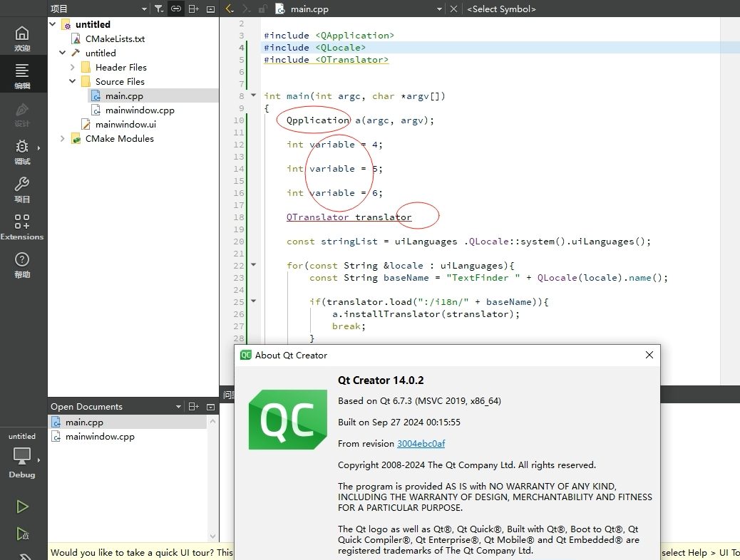The width and height of the screenshot is (740, 560).
Task: Expand the CMake Modules node
Action: pos(62,138)
